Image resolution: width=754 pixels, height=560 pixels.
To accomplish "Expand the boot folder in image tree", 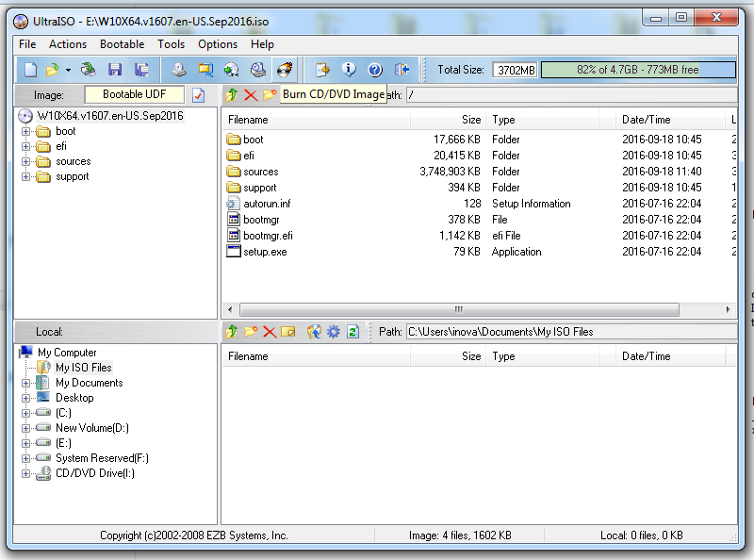I will click(x=26, y=131).
